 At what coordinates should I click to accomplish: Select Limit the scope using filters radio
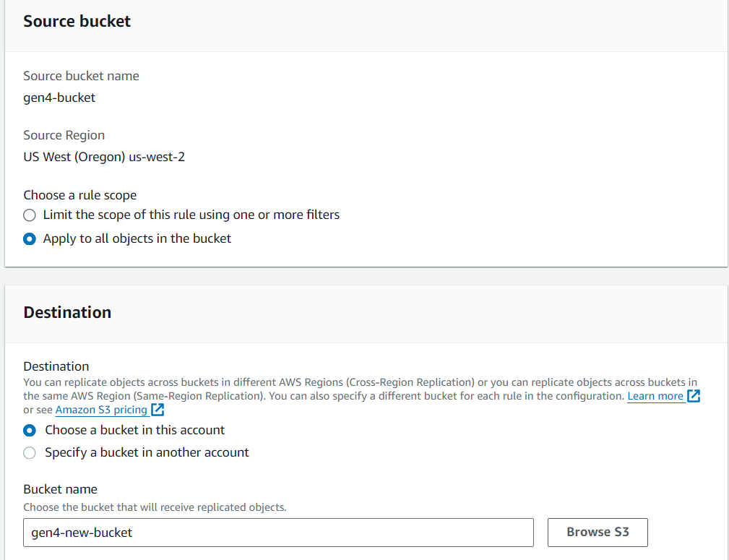(30, 215)
